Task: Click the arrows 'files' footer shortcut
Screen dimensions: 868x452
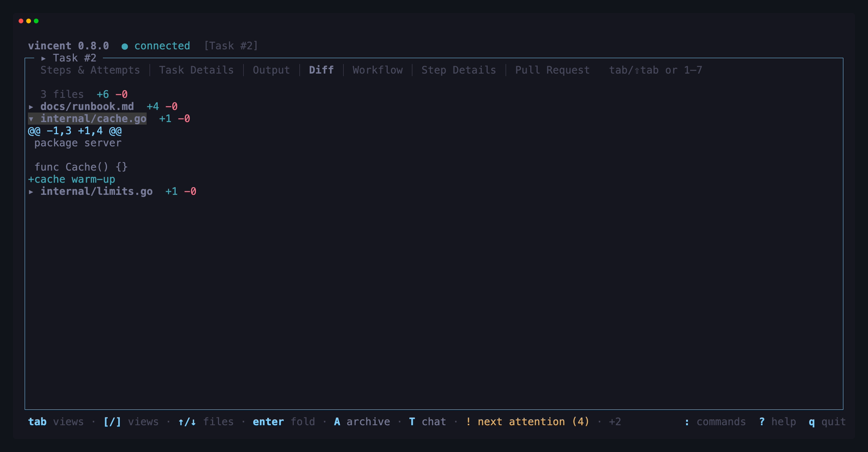Action: 206,422
